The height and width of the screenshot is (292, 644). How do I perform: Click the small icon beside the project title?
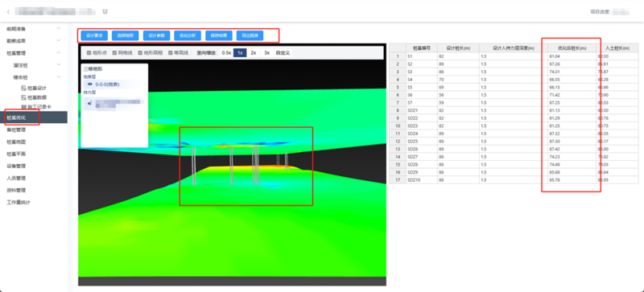[105, 12]
